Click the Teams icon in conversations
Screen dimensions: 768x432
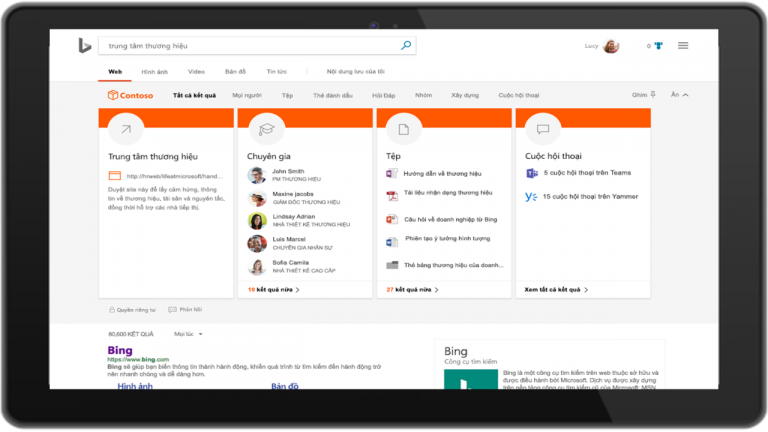click(x=531, y=173)
